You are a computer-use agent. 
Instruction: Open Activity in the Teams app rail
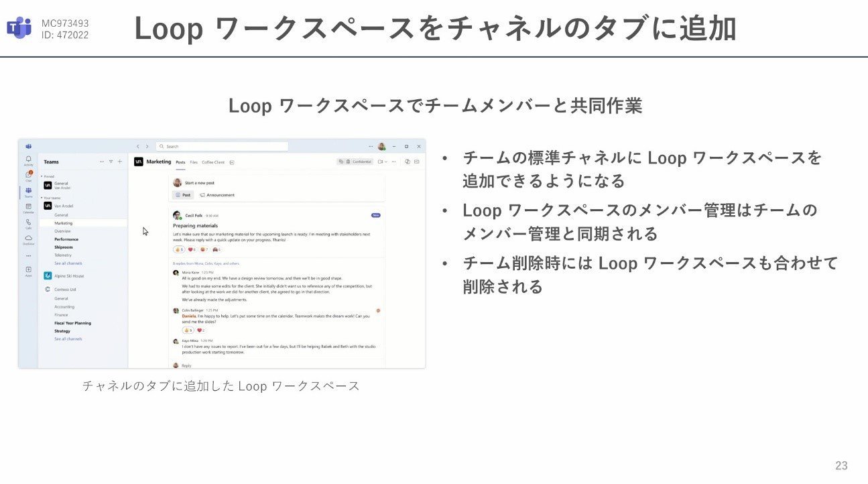[x=28, y=160]
